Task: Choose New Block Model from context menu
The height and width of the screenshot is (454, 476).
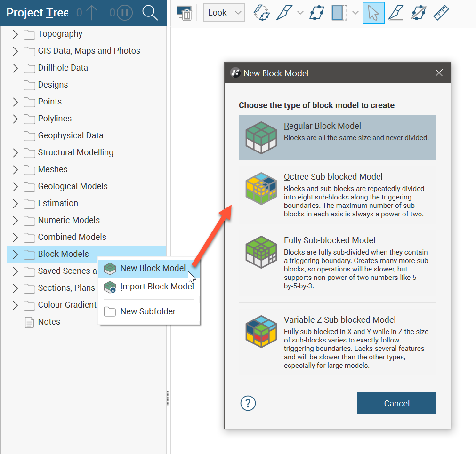Action: (x=149, y=268)
